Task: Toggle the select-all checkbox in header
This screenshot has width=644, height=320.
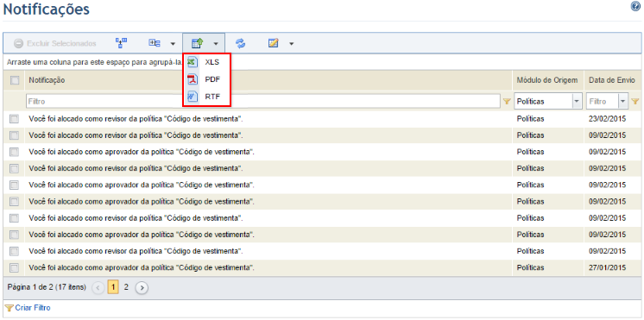Action: coord(15,80)
